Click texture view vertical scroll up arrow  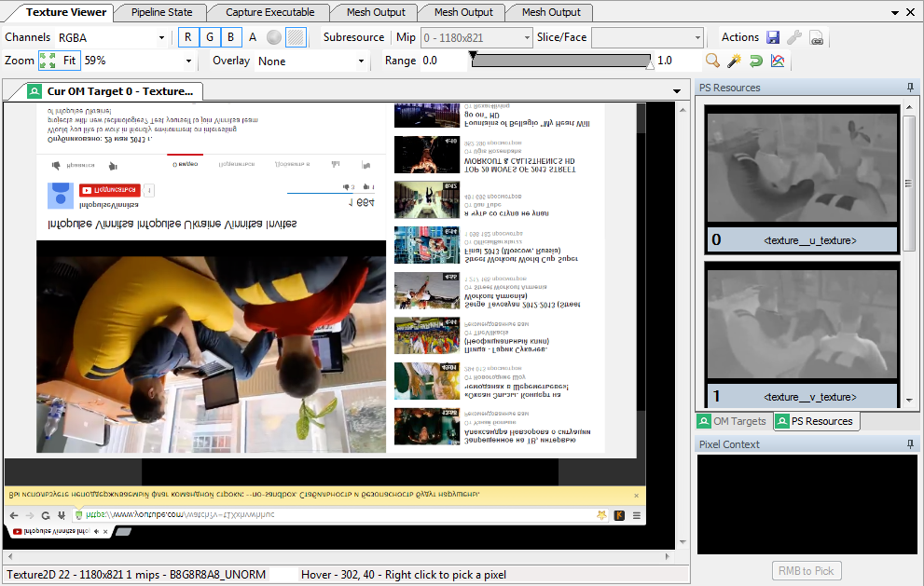point(683,110)
